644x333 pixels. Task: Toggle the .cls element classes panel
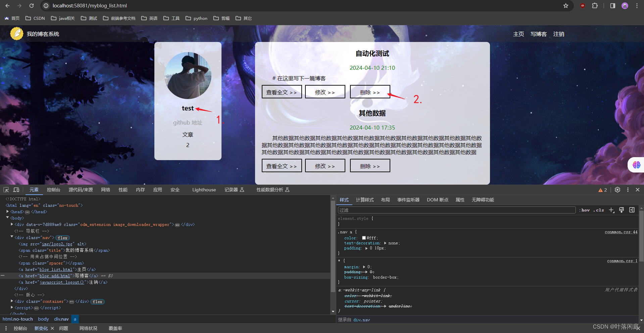pos(599,210)
